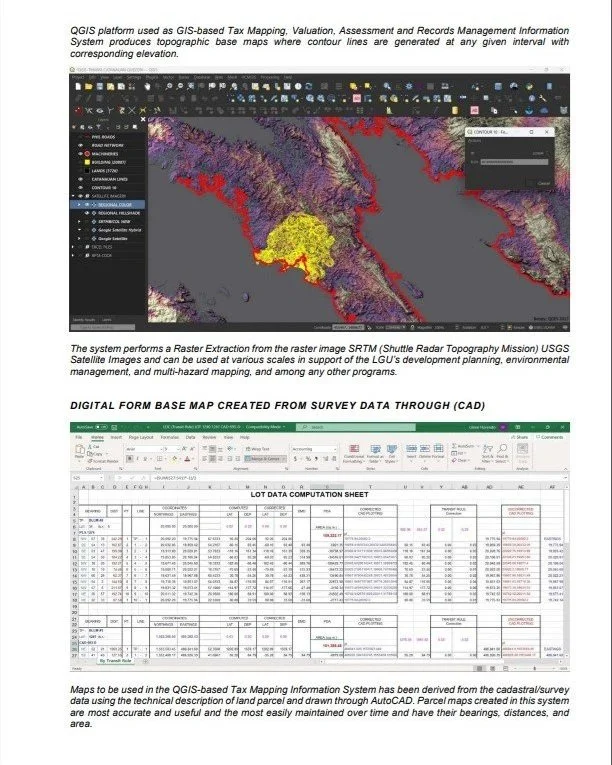
Task: Toggle Bold formatting in Excel ribbon
Action: point(130,459)
